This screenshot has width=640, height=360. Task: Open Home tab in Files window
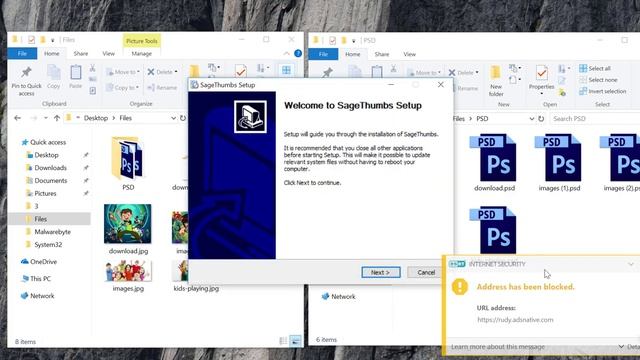51,53
